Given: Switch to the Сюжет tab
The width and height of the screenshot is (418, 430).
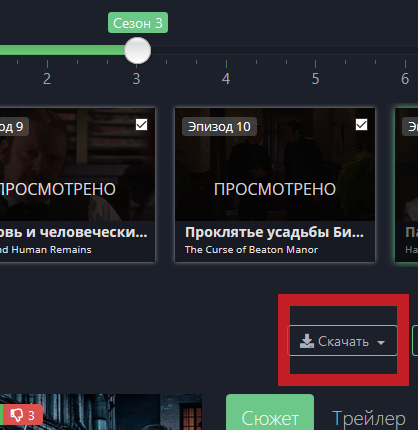Looking at the screenshot, I should tap(270, 413).
